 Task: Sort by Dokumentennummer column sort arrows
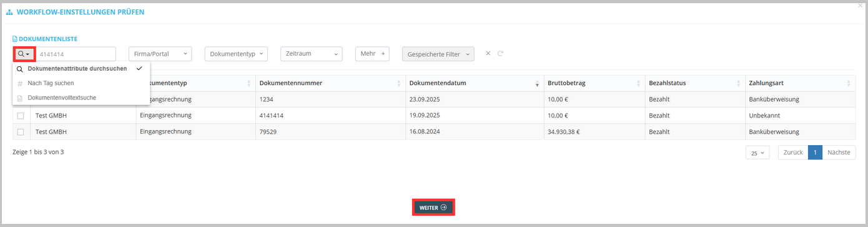[x=398, y=84]
